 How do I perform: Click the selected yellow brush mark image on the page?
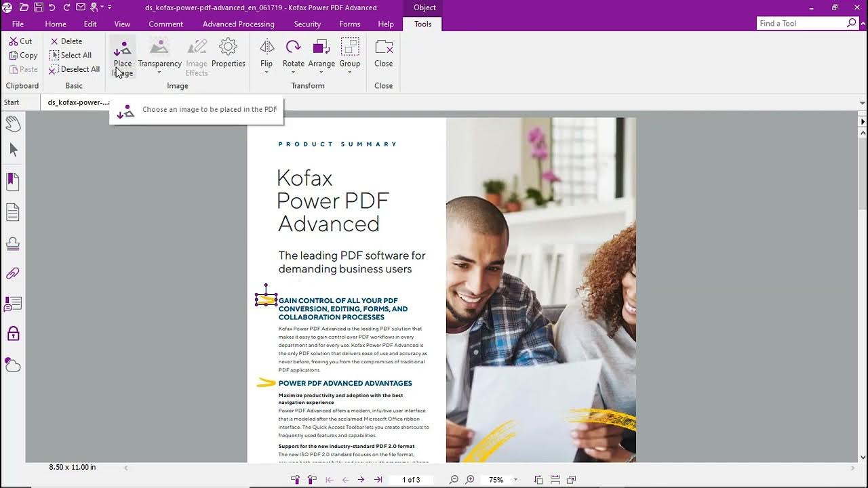(266, 299)
